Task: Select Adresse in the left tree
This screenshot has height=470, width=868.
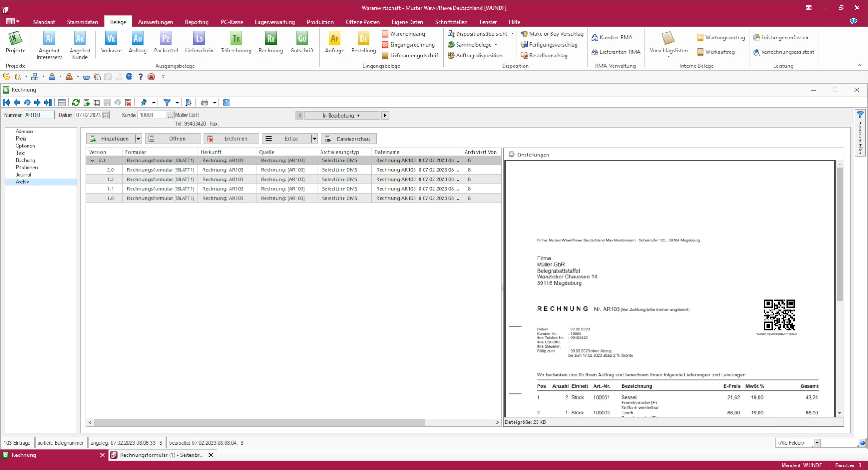Action: (24, 132)
